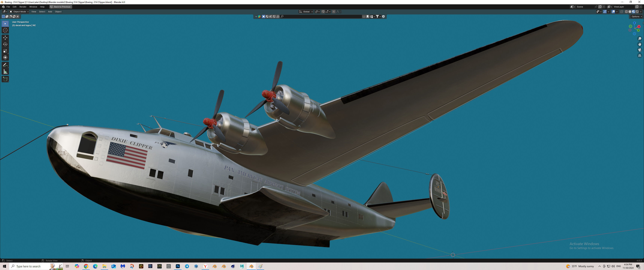
Task: Open the Help menu
Action: tap(42, 7)
